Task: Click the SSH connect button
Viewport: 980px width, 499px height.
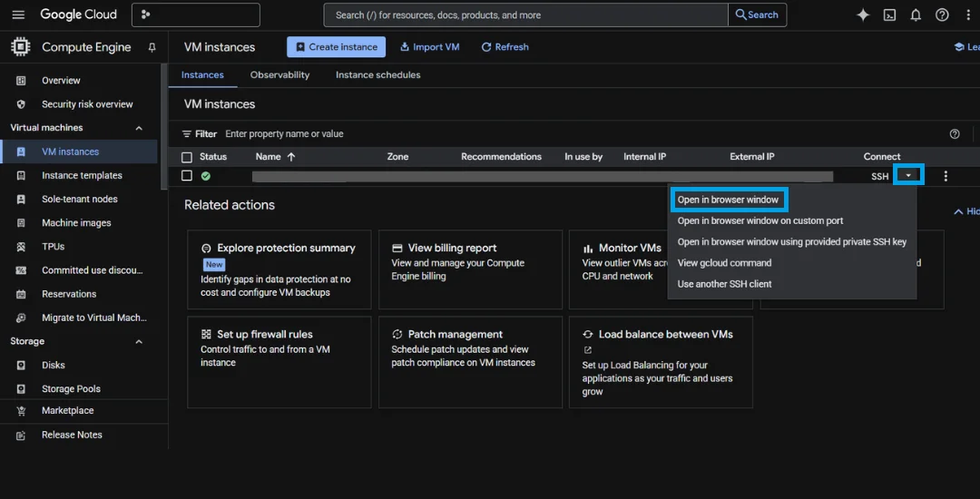Action: click(879, 177)
